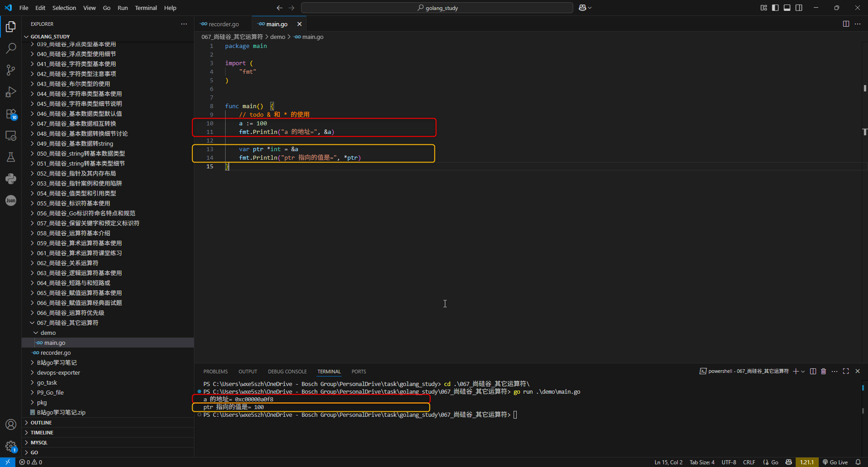Open Copilot status icon in the status bar

tap(788, 462)
